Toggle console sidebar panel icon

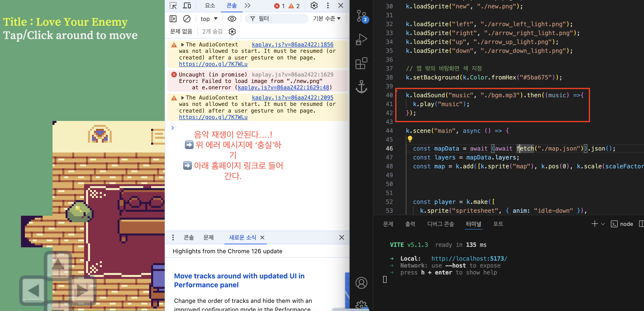coord(173,19)
